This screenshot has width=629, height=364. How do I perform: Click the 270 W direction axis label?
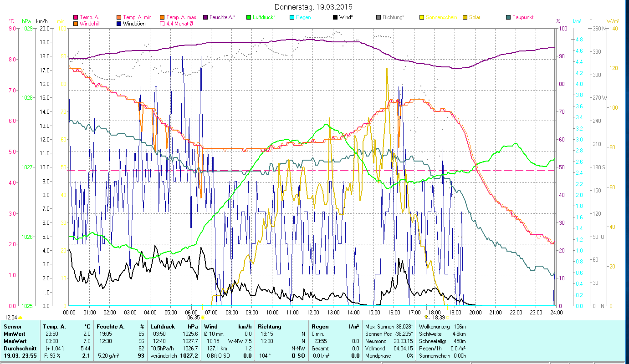[x=599, y=97]
